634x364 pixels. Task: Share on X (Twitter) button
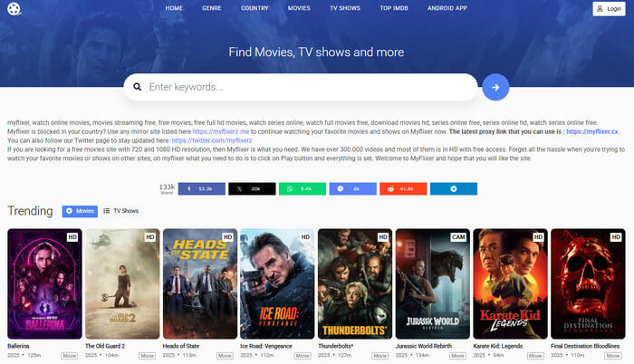tap(252, 189)
